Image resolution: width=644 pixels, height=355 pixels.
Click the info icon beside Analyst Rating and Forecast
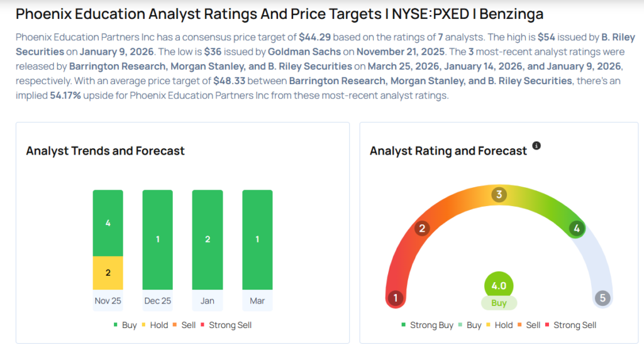pyautogui.click(x=536, y=146)
